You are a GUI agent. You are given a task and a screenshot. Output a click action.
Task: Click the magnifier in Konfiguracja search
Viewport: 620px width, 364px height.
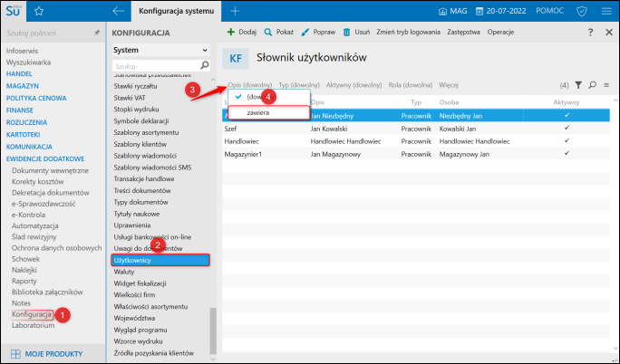coord(205,65)
